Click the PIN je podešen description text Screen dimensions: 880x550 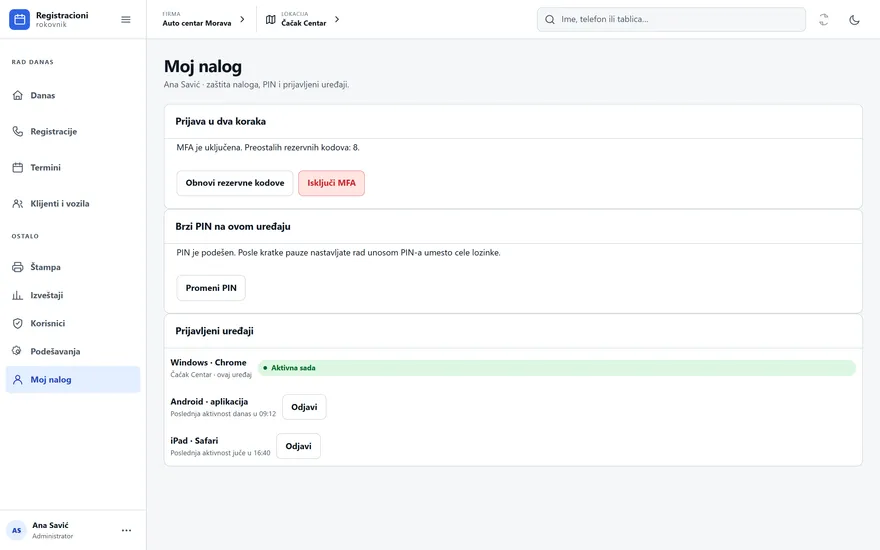(x=338, y=253)
